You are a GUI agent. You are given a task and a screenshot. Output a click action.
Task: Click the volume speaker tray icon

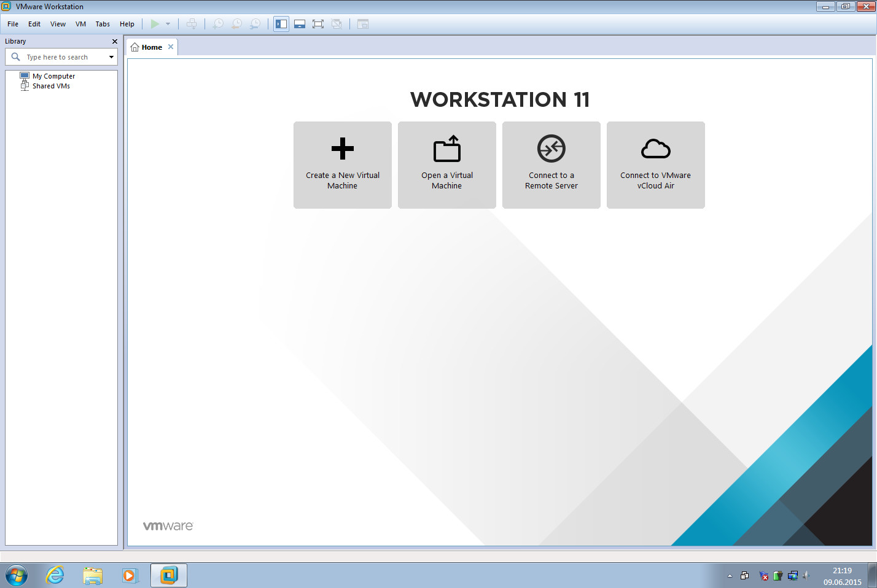click(806, 576)
